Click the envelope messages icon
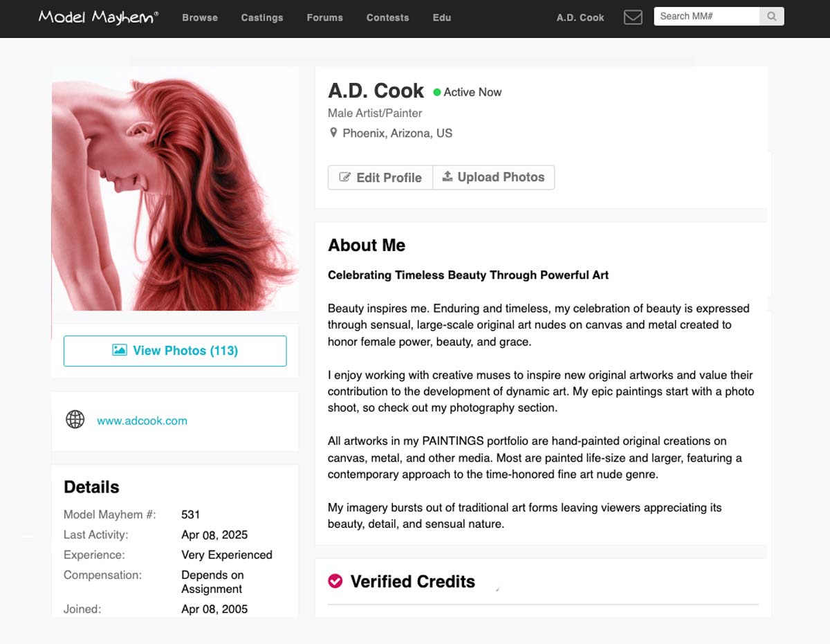 (x=633, y=17)
